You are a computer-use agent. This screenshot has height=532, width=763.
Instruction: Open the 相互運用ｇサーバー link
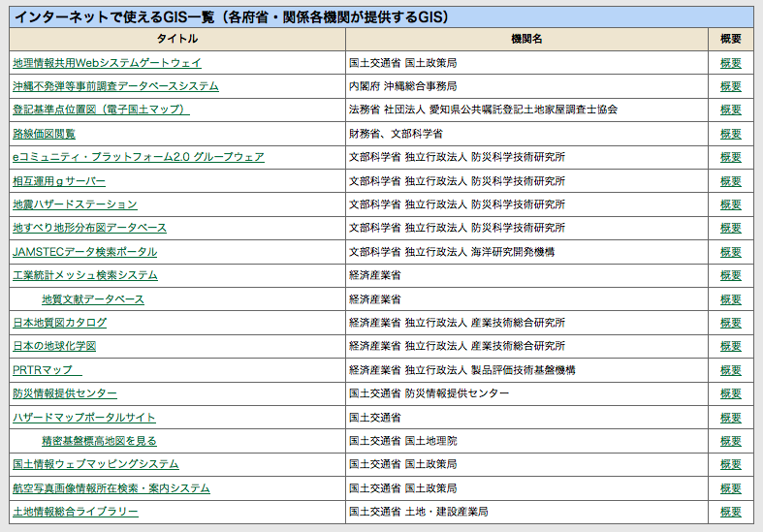point(59,181)
